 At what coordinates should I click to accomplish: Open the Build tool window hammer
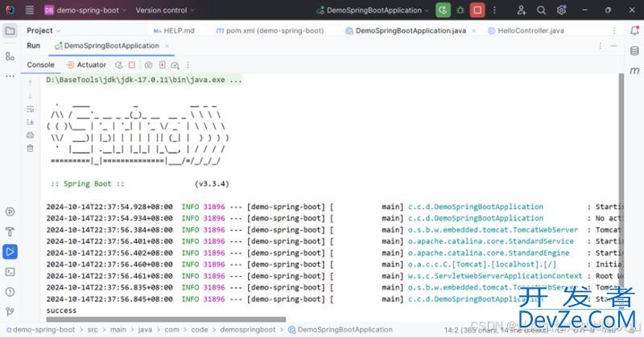10,232
